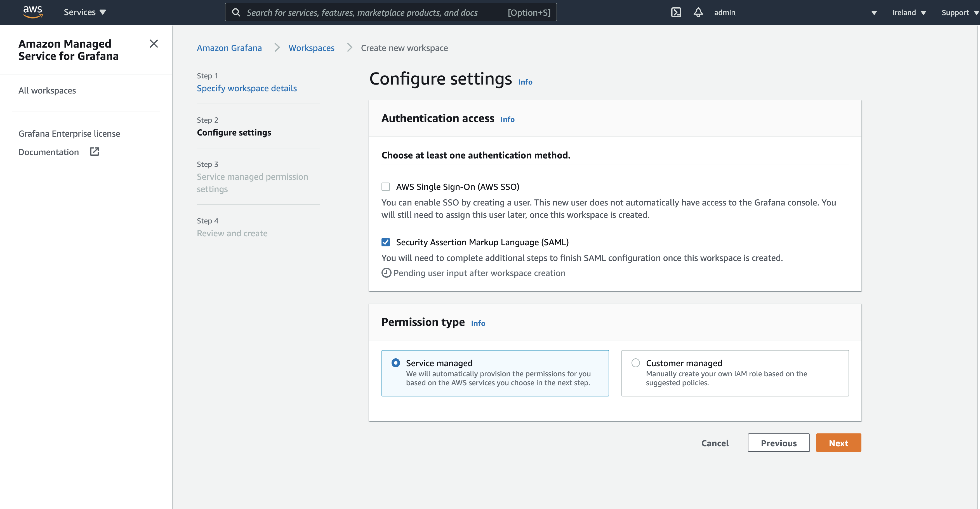
Task: Click the Step 1 Specify workspace details
Action: click(x=247, y=88)
